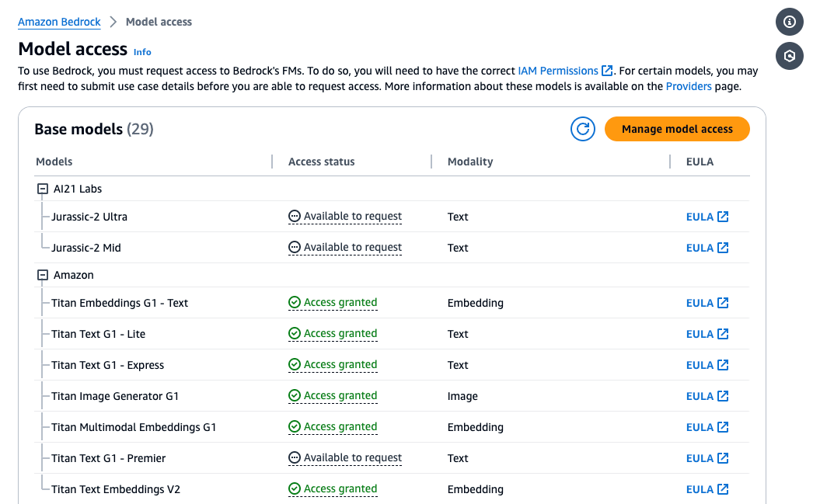The width and height of the screenshot is (813, 504).
Task: Click the IAM Permissions external link icon
Action: click(x=608, y=71)
